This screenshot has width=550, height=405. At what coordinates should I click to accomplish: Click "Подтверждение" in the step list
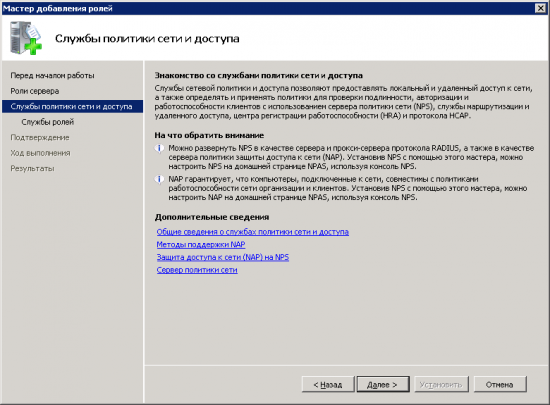(40, 137)
